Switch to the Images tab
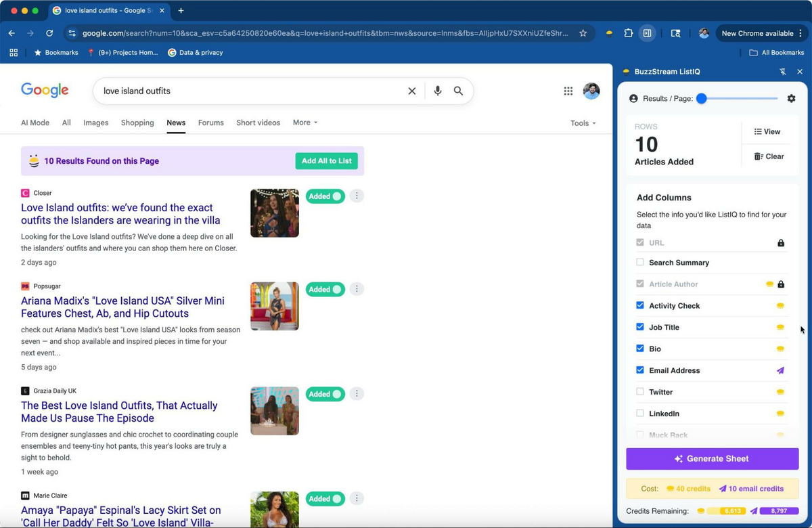The height and width of the screenshot is (528, 812). pos(95,123)
